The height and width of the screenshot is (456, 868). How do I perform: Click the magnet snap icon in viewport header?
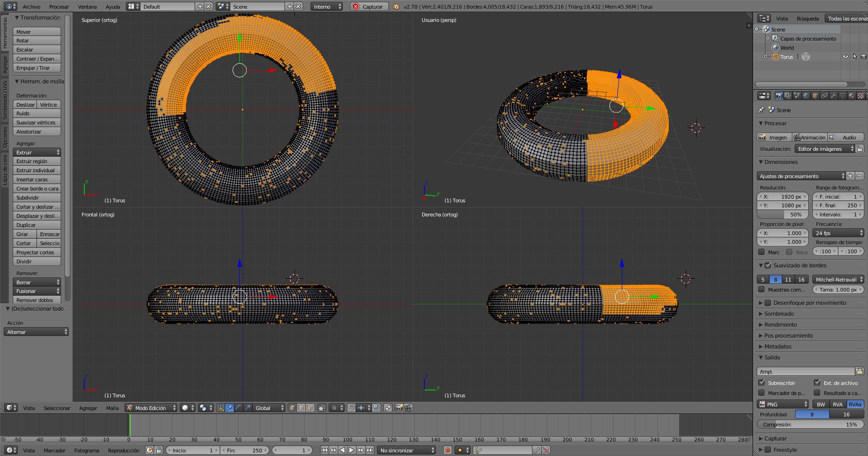click(351, 408)
